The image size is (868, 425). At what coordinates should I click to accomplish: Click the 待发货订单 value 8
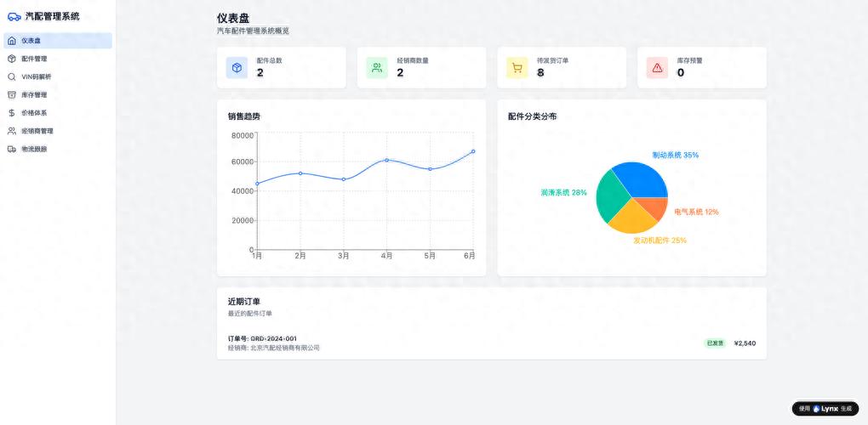coord(540,73)
